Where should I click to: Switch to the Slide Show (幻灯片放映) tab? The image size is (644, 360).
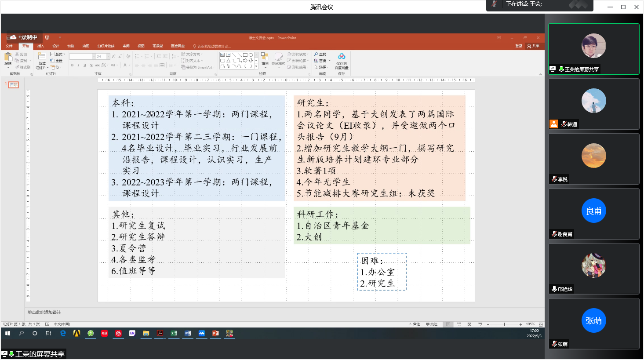click(106, 46)
